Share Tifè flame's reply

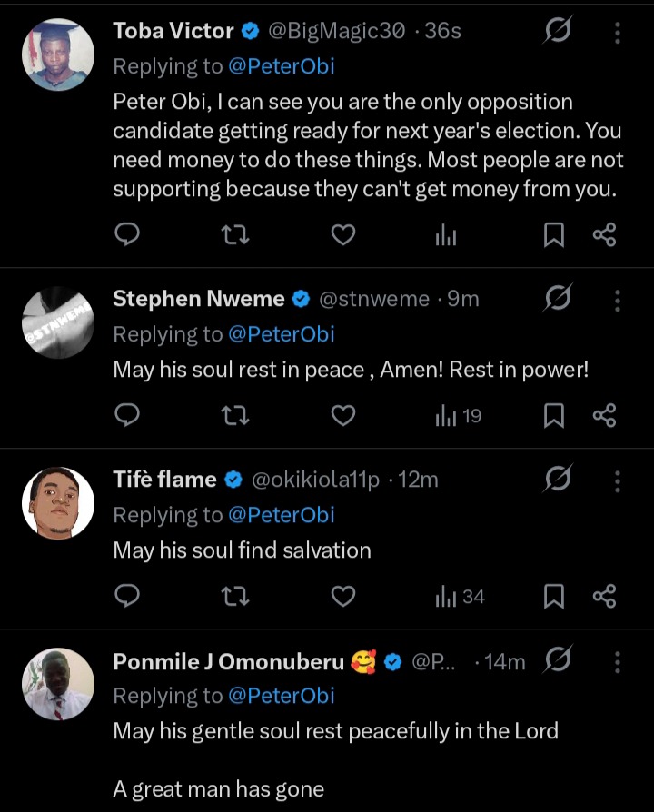click(x=605, y=597)
